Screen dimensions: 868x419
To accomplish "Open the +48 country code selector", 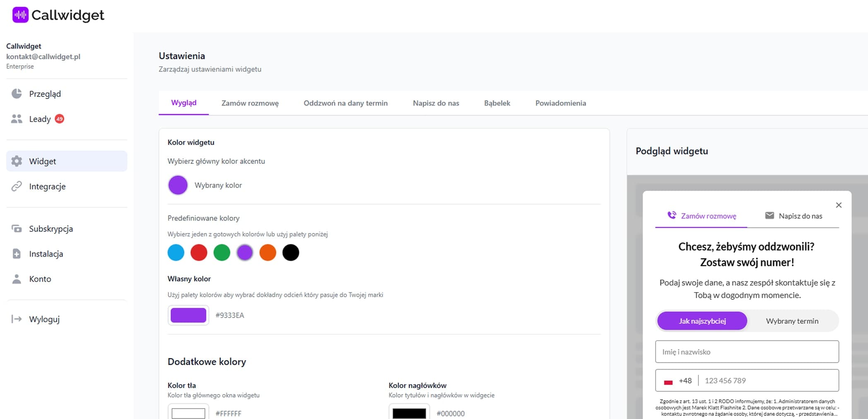I will pyautogui.click(x=678, y=380).
